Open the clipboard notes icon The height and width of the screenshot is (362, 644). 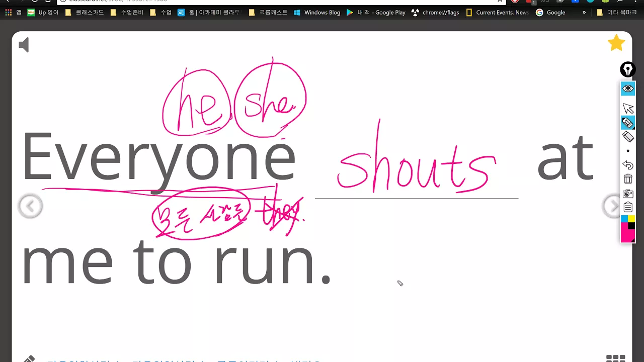point(628,207)
